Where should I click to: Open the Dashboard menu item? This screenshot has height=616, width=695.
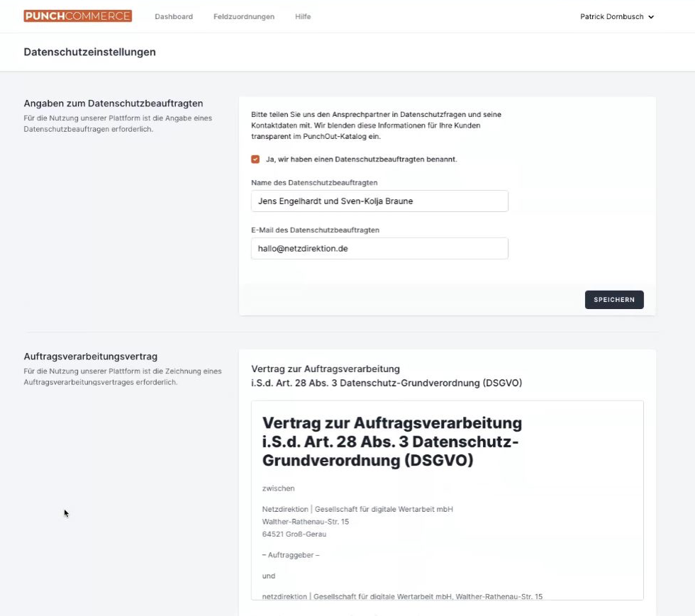(x=174, y=16)
